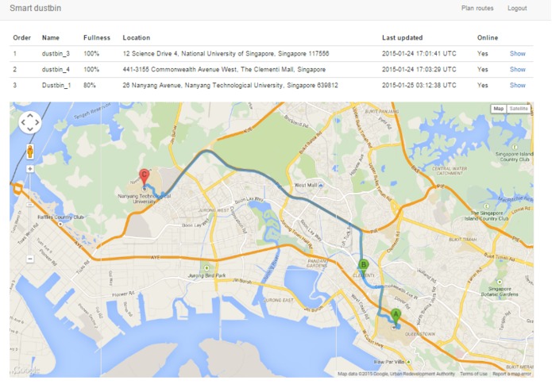Click the Online column header

tap(488, 37)
